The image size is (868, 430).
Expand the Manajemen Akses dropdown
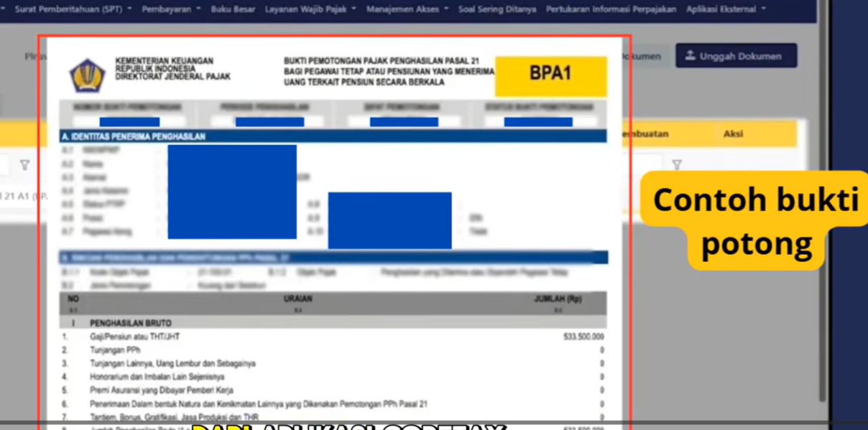403,10
